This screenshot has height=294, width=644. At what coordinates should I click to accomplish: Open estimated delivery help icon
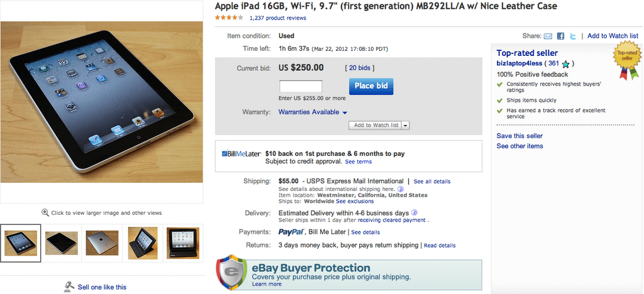pos(414,212)
